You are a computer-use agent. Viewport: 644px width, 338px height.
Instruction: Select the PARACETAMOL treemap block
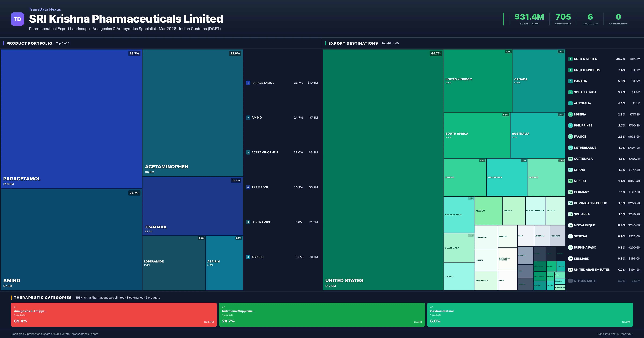[71, 119]
